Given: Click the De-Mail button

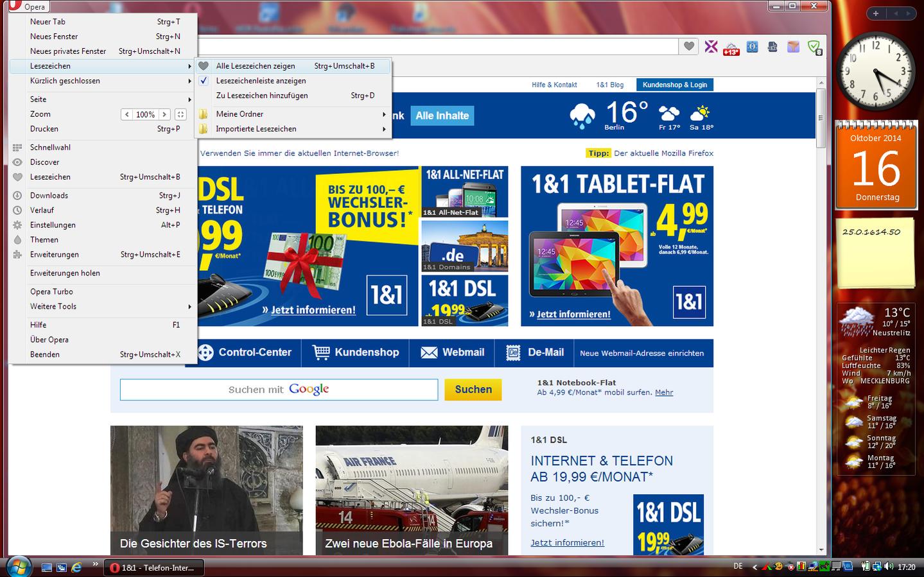Looking at the screenshot, I should click(536, 352).
